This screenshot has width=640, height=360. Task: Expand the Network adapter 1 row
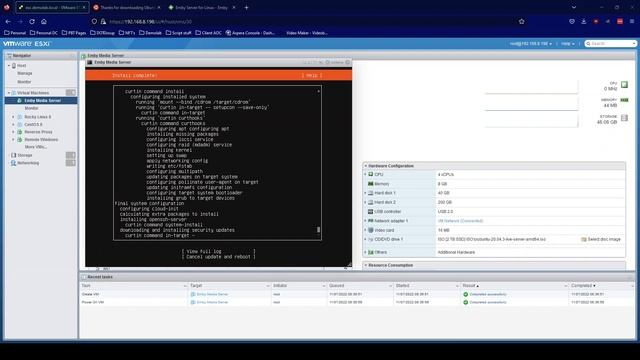(366, 221)
